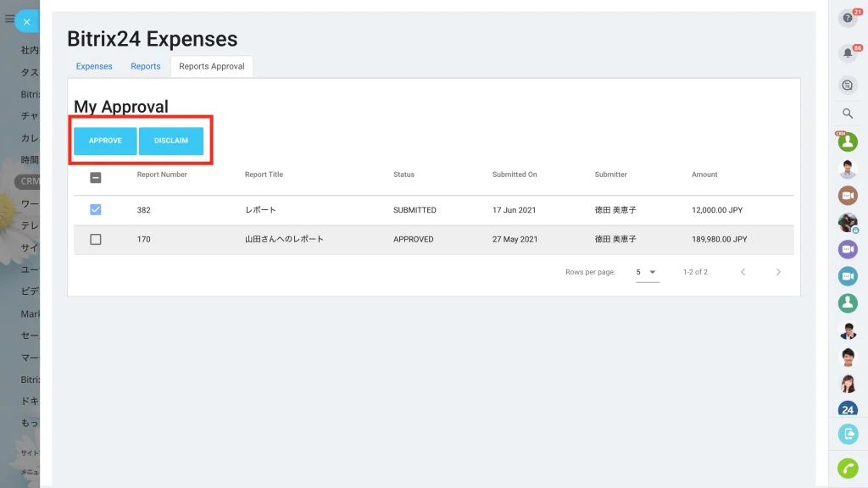
Task: Open the avatar with lock badge
Action: coord(848,223)
